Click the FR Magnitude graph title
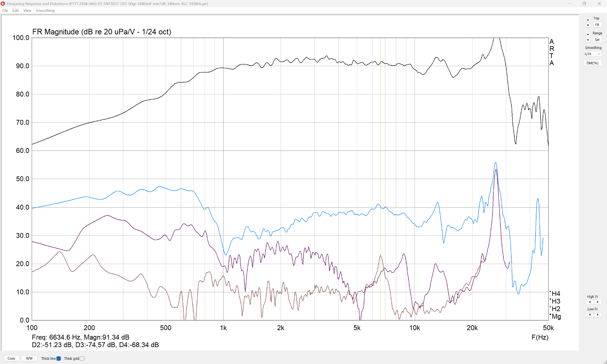Screen dimensions: 607x364 [102, 32]
